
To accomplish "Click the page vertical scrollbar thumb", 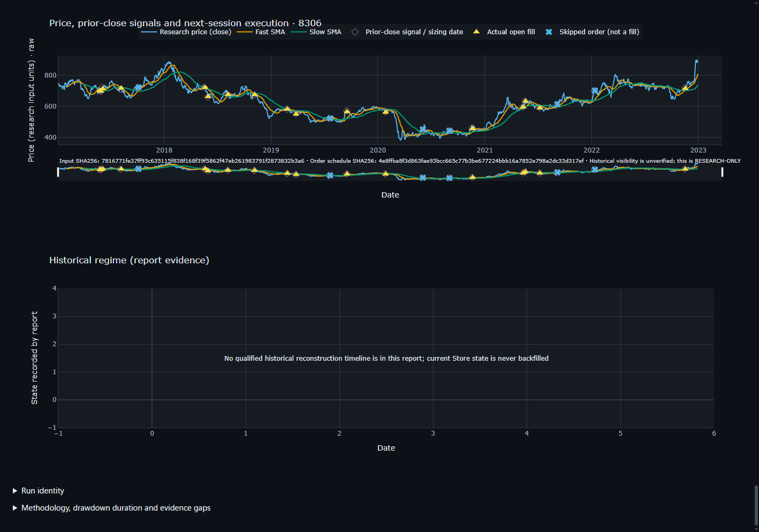I will (x=756, y=506).
